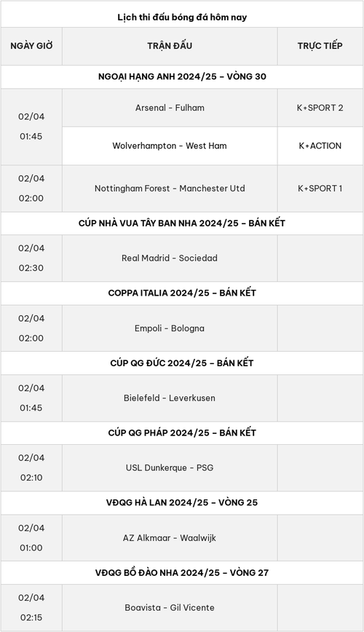Viewport: 364px width, 632px height.
Task: Click the K+ACTION channel cell
Action: click(x=320, y=146)
